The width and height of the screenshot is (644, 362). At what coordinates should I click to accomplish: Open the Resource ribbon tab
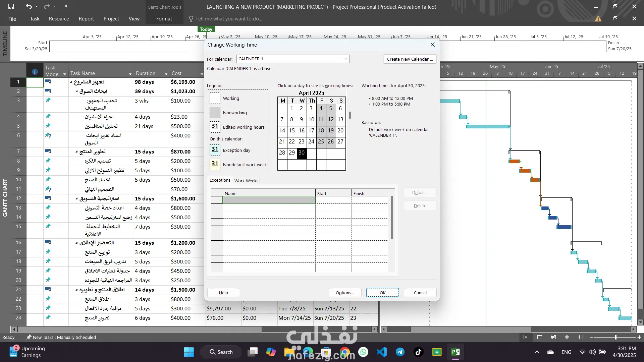59,19
